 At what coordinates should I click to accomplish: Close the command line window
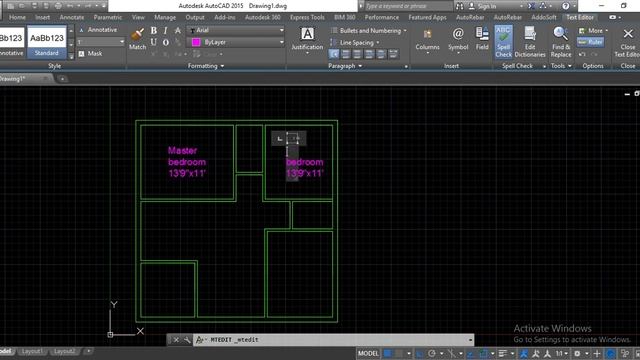176,340
